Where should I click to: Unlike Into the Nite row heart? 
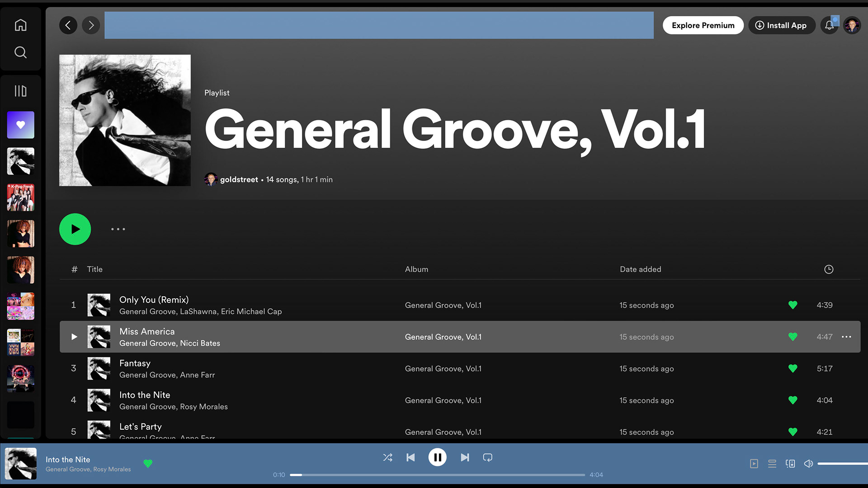pos(793,400)
